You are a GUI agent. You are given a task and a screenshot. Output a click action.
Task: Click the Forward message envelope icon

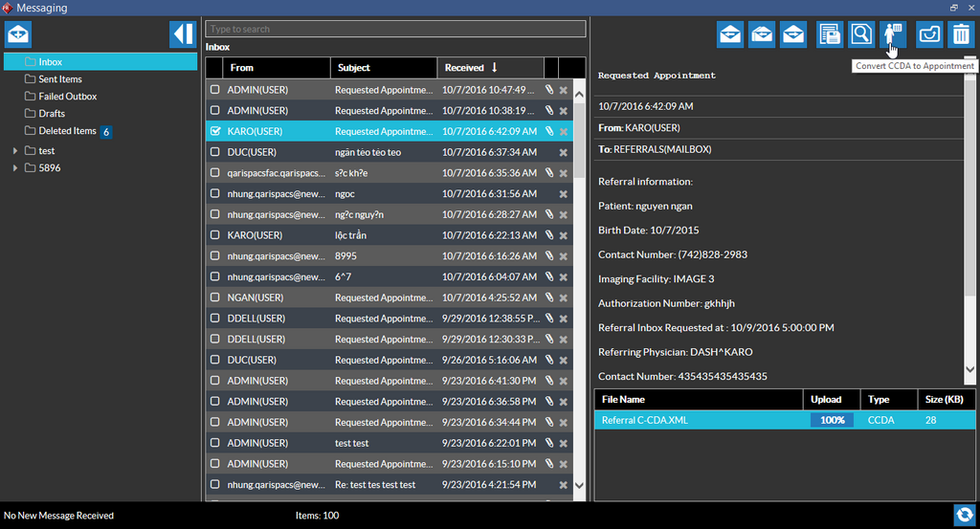click(x=793, y=34)
